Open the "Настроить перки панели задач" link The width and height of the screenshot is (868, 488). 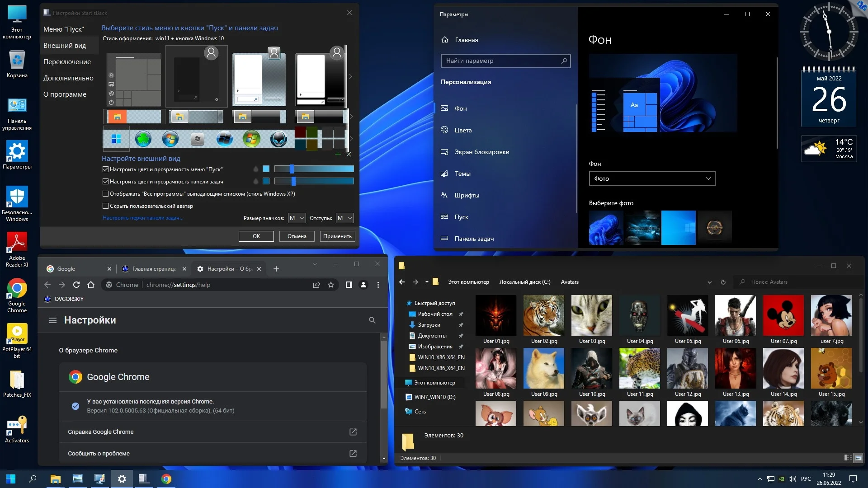point(143,218)
